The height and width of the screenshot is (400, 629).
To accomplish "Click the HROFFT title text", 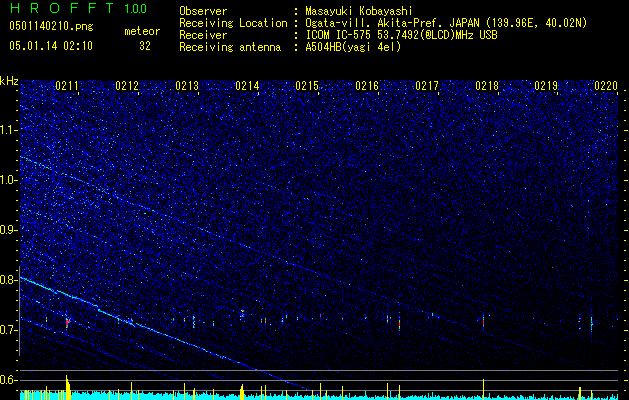I will (x=62, y=8).
